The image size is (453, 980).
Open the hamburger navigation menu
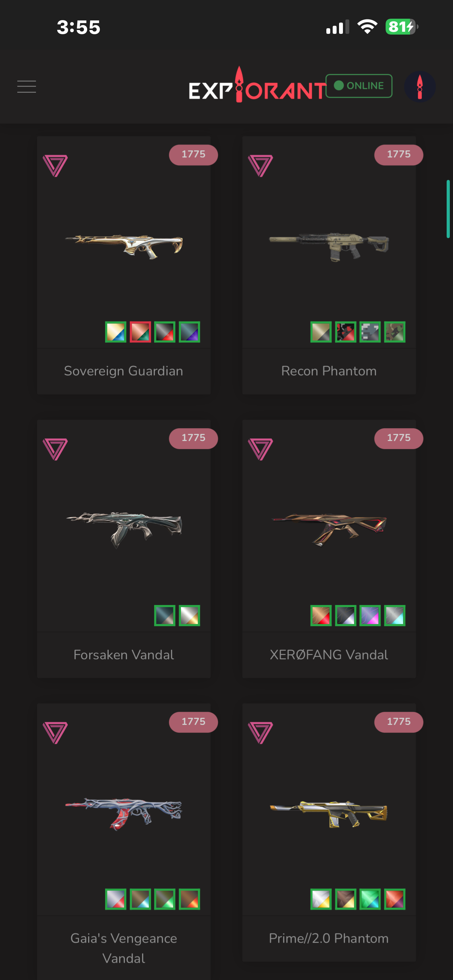(x=26, y=87)
